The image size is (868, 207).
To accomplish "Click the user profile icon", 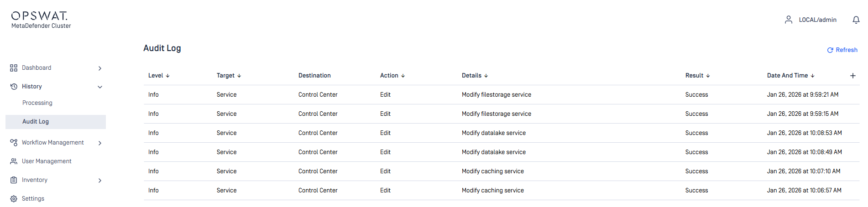I will coord(788,20).
